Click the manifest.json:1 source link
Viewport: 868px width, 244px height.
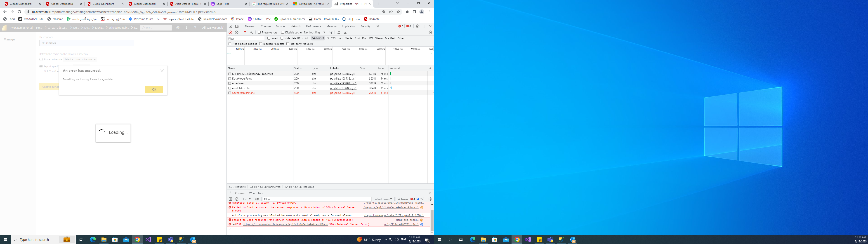click(x=407, y=220)
